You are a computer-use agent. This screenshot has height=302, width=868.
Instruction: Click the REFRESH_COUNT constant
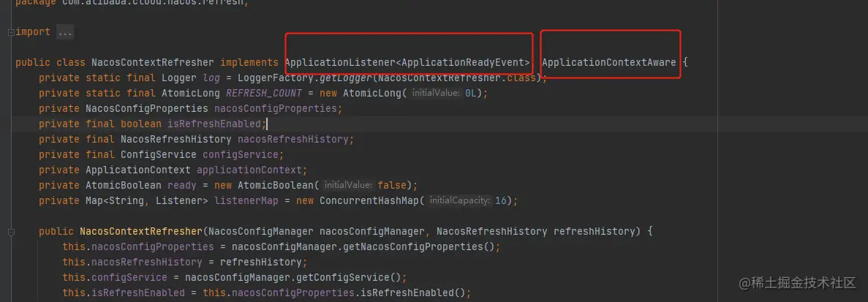coord(263,94)
